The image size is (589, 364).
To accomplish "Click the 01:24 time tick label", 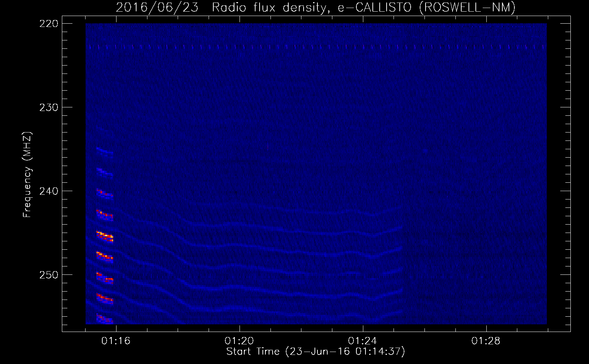I will pos(363,341).
